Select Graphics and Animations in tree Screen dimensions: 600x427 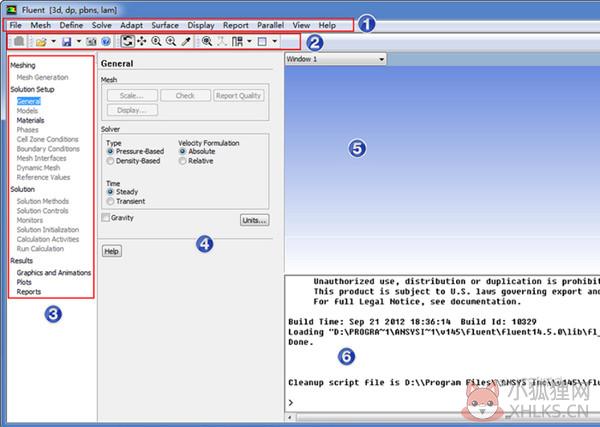pyautogui.click(x=54, y=273)
